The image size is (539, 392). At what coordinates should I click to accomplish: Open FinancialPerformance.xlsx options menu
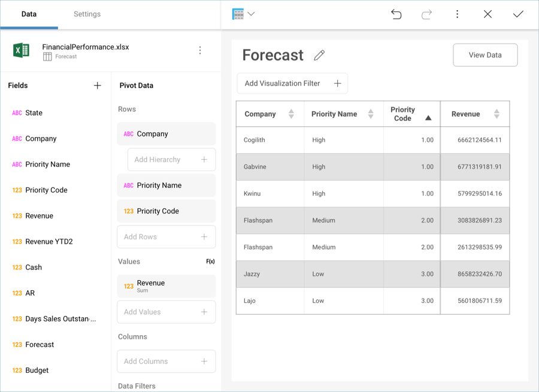click(x=200, y=51)
